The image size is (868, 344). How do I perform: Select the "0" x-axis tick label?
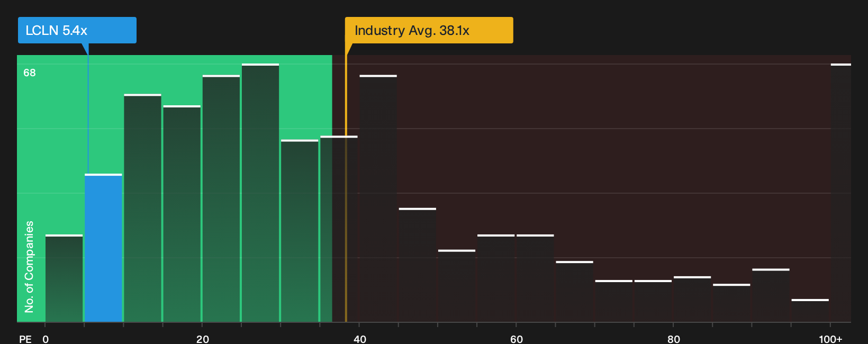(46, 339)
